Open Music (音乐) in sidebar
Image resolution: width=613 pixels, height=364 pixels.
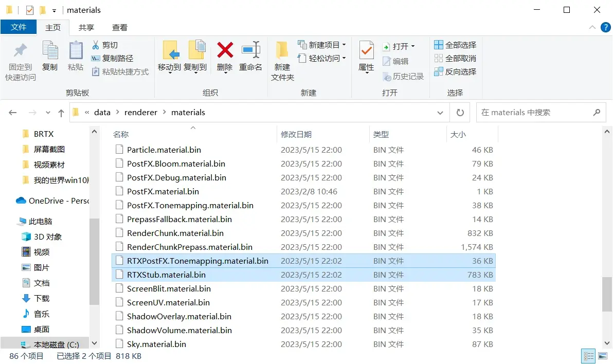[x=35, y=314]
